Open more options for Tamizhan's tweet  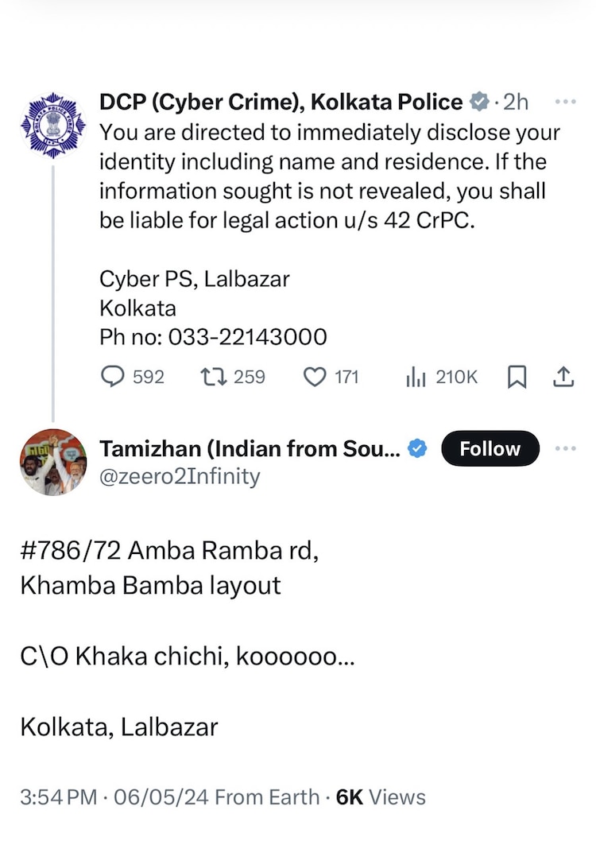pos(565,448)
